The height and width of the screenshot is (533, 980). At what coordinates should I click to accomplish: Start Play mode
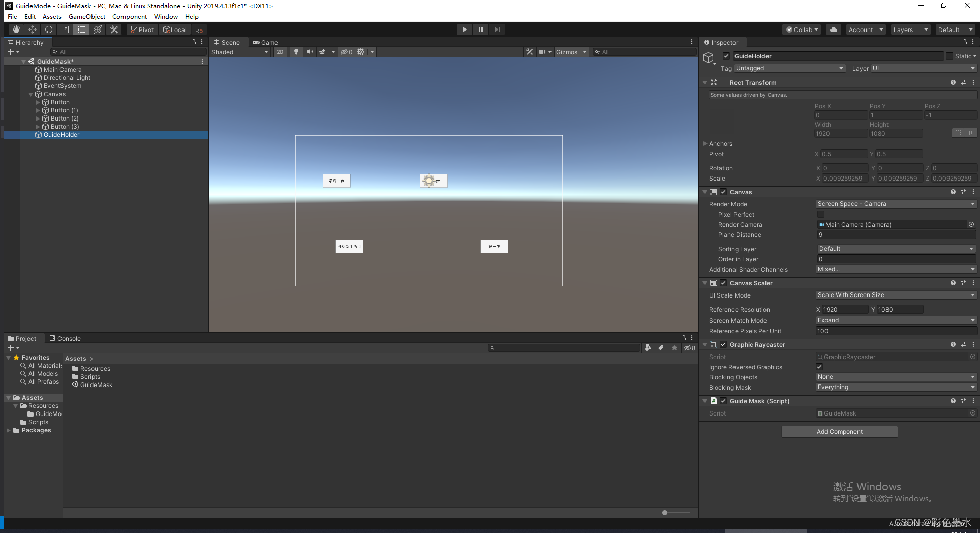pos(464,29)
